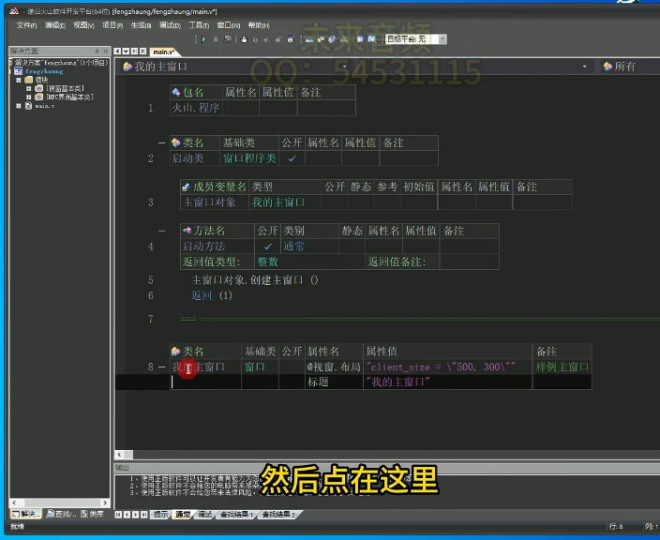Select the main.v file tab
This screenshot has width=660, height=540.
point(163,51)
